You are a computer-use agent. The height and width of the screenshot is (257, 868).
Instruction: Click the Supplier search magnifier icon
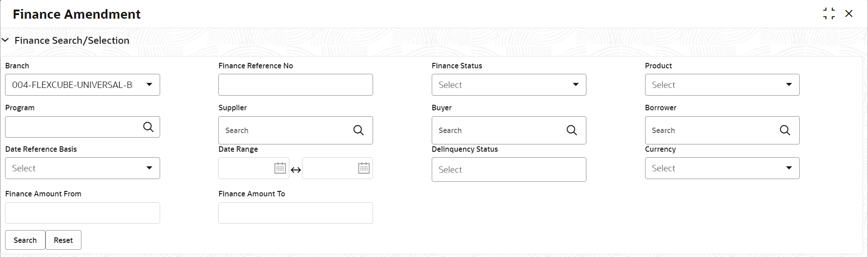358,130
